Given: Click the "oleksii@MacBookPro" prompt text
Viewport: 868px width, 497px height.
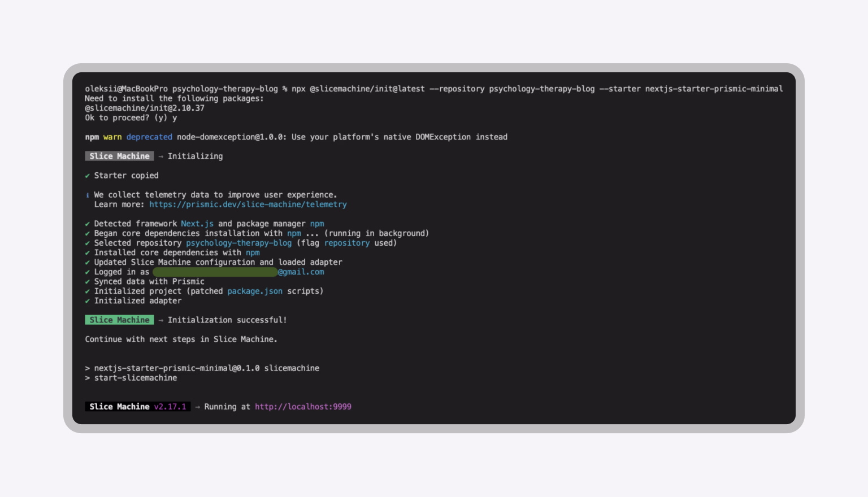Looking at the screenshot, I should 126,89.
